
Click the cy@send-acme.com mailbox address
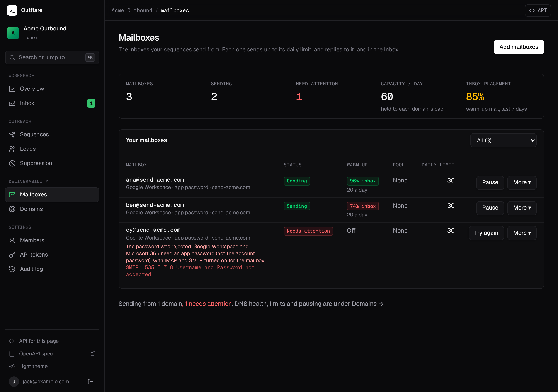pyautogui.click(x=153, y=230)
